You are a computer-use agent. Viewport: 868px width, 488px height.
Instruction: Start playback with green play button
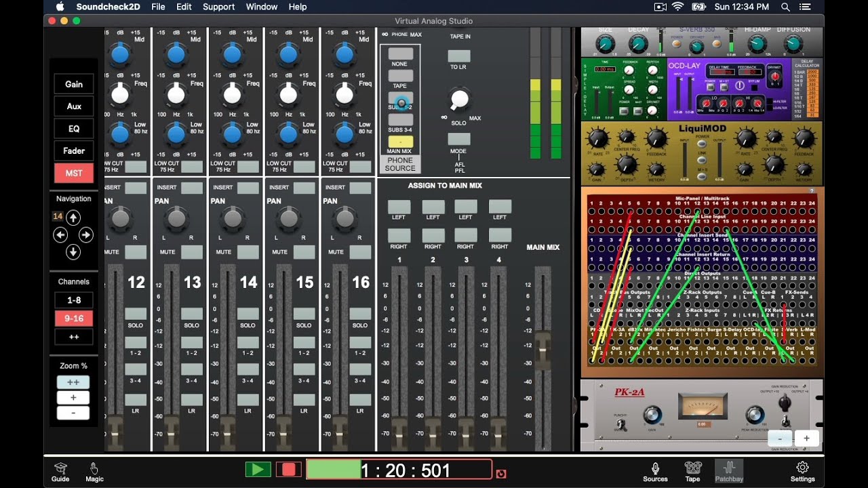click(258, 469)
